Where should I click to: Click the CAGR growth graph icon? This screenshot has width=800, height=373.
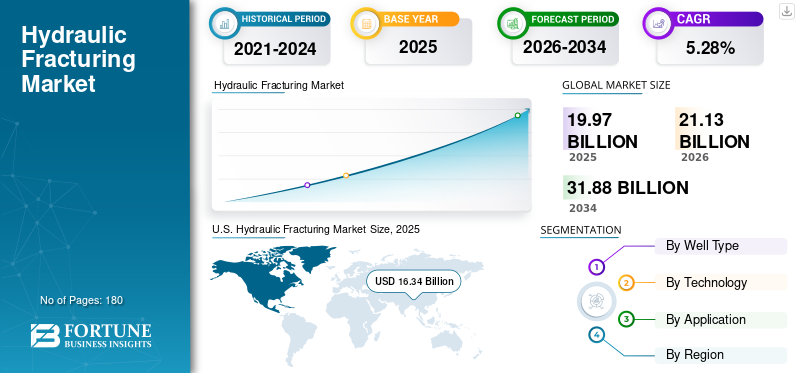[x=658, y=23]
